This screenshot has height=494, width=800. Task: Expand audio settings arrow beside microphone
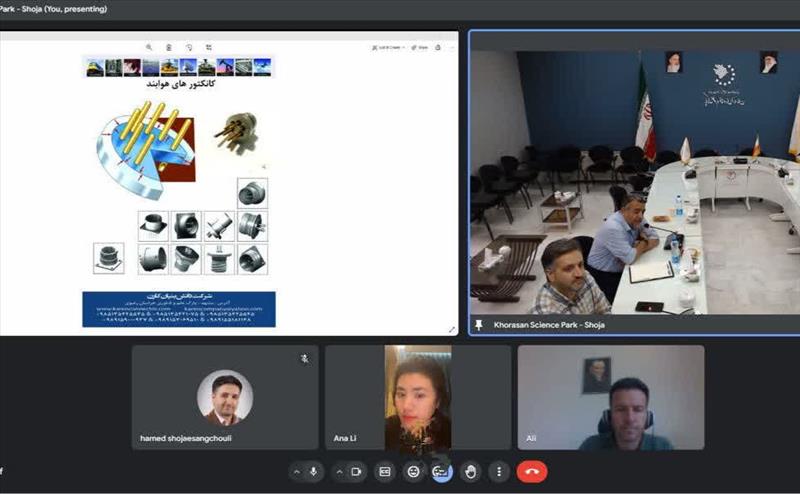pyautogui.click(x=296, y=472)
